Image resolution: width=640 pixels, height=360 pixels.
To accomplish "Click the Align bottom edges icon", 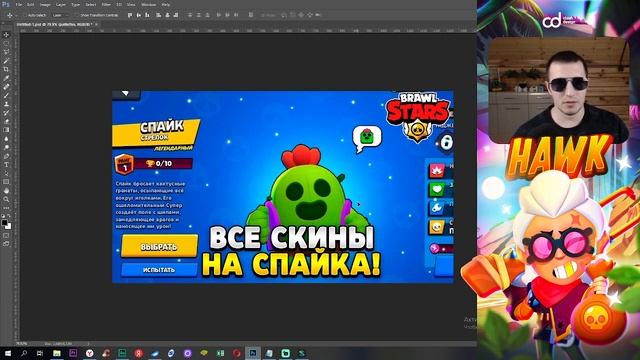I will [147, 15].
